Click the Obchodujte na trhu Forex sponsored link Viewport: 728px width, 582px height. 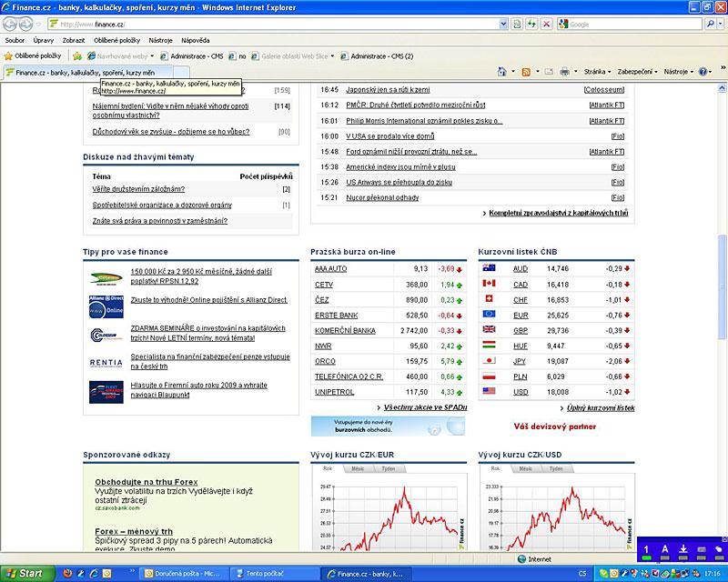[147, 482]
